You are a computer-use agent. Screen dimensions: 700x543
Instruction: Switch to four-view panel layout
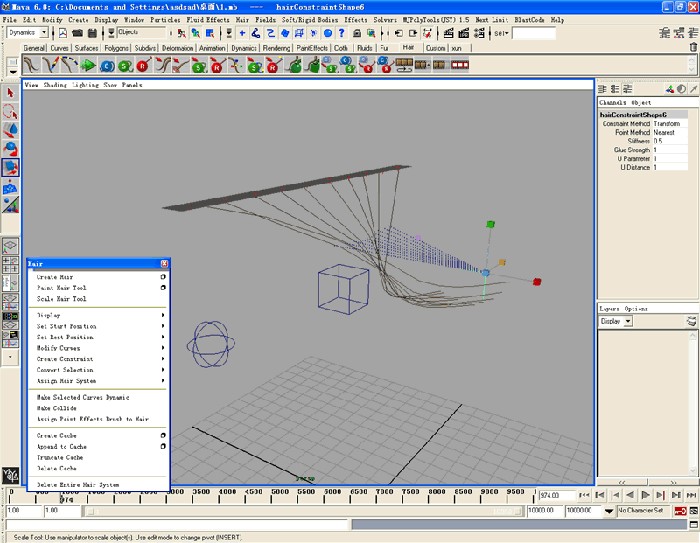coord(10,264)
